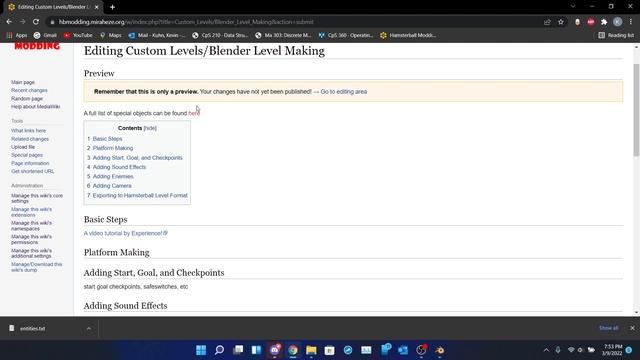Open the Mail - Kuhn, Kevin bookmark
Screen dimensions: 640x360
[x=157, y=36]
